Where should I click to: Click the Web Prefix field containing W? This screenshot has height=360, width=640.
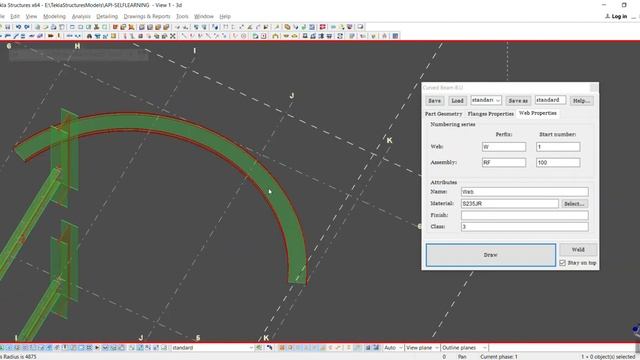(x=504, y=147)
